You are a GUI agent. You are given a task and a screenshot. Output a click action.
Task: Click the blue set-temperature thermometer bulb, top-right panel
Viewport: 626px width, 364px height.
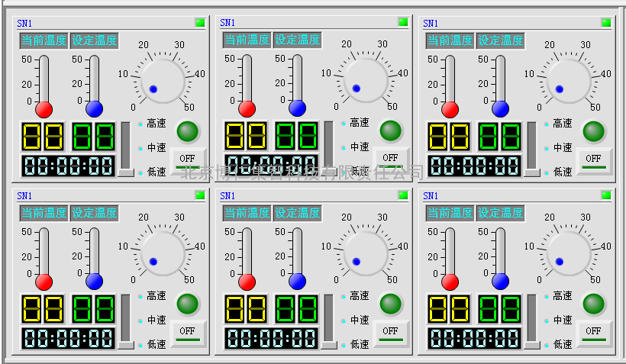click(x=500, y=108)
